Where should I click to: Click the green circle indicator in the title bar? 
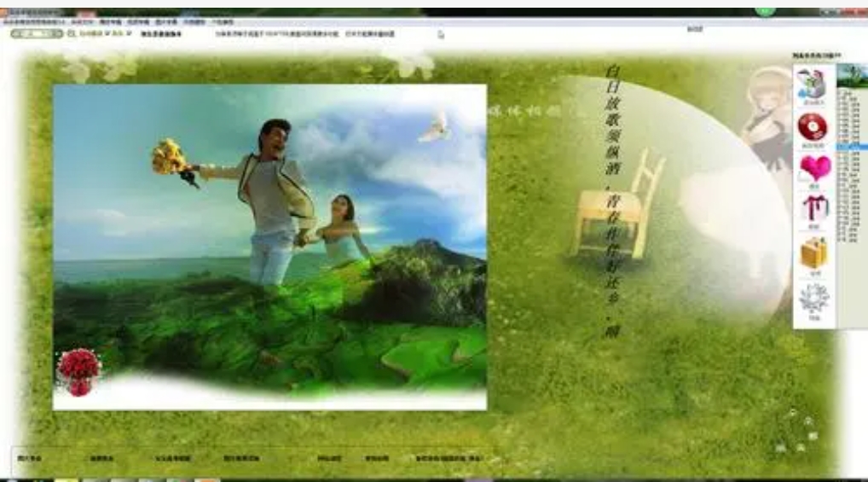(x=765, y=11)
